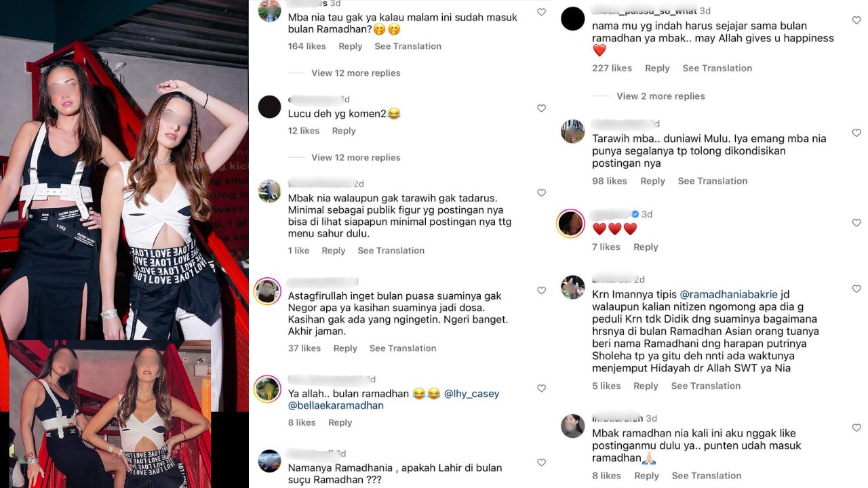The width and height of the screenshot is (868, 488).
Task: Like the 'Lucu deh yg komen2' comment heart
Action: [x=541, y=108]
